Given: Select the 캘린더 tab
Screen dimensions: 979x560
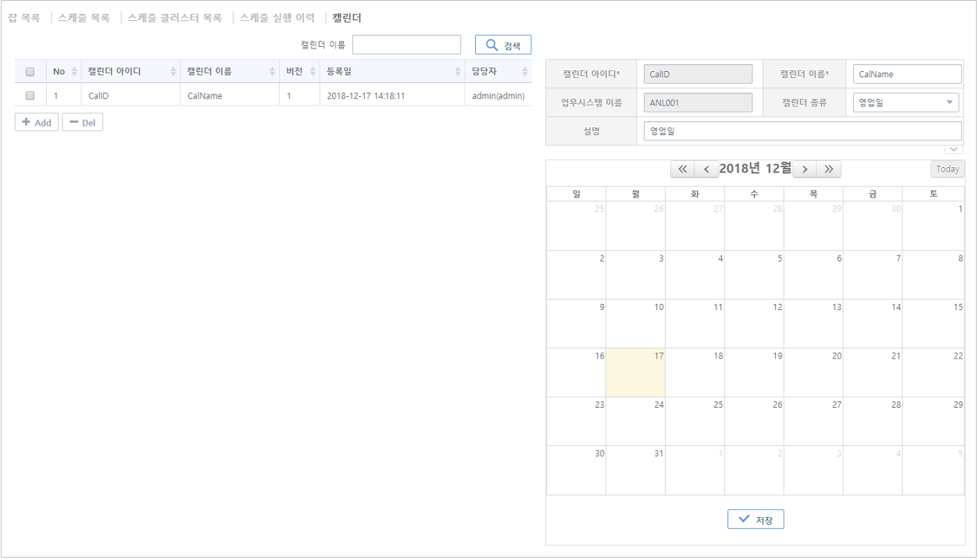Looking at the screenshot, I should pos(347,17).
